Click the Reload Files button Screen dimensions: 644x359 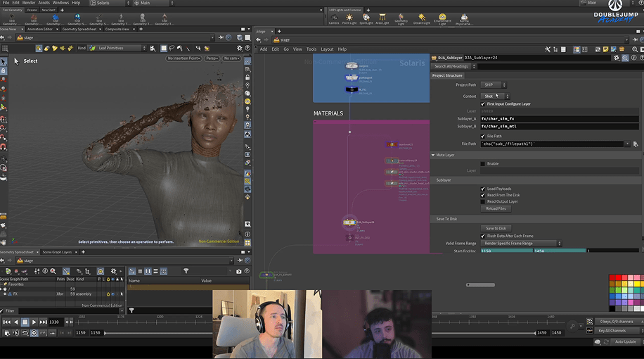496,208
